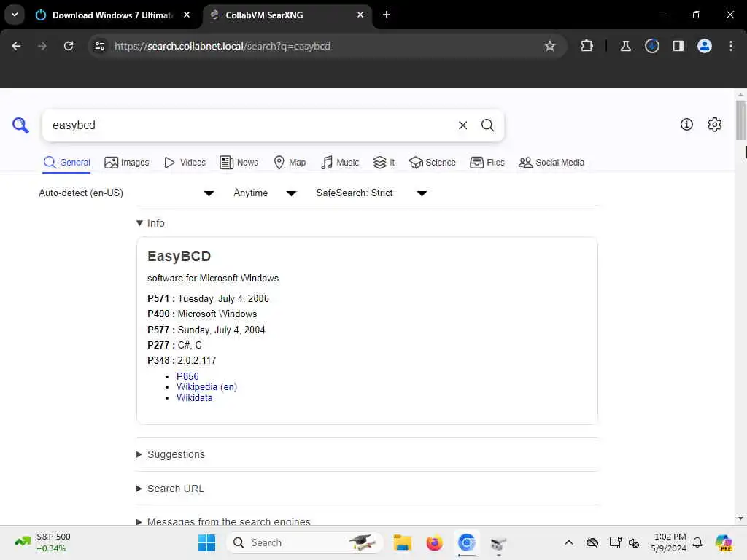Bookmark this page with star

pyautogui.click(x=550, y=46)
